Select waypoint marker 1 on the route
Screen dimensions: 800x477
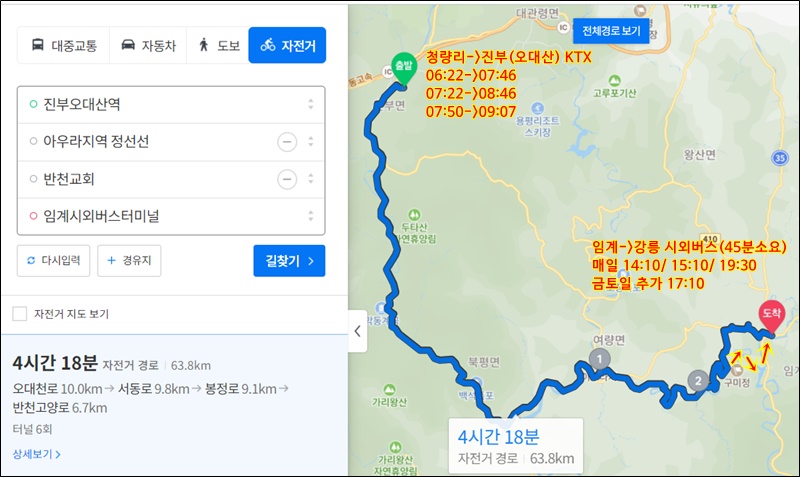click(x=599, y=359)
